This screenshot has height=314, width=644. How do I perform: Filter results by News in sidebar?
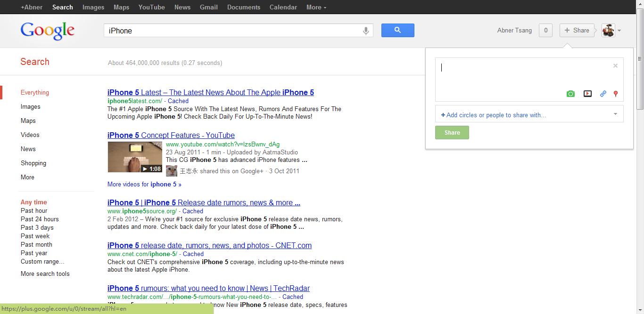click(x=28, y=149)
